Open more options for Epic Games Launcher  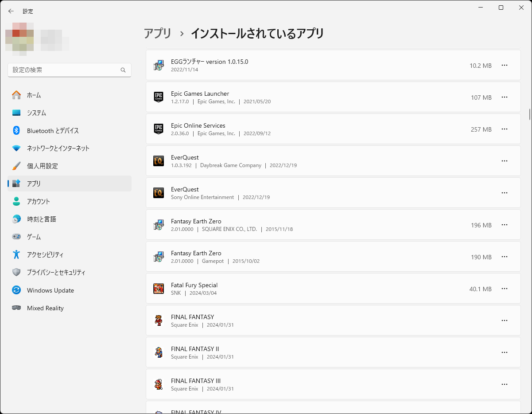[x=504, y=97]
